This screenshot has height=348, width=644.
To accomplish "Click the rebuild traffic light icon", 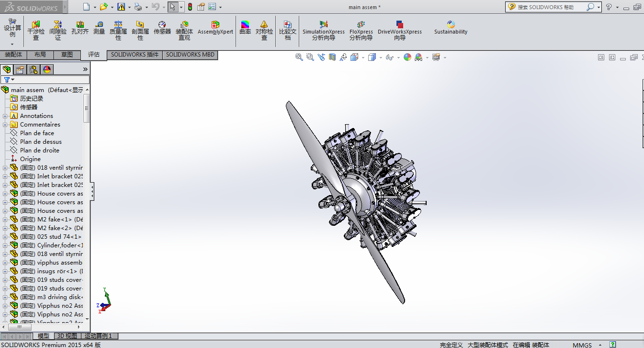I will pyautogui.click(x=190, y=7).
